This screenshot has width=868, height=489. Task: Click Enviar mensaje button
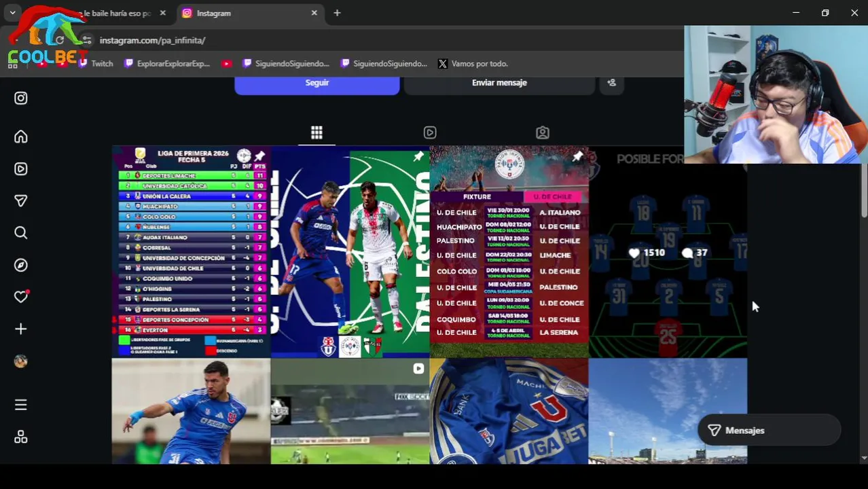point(499,83)
